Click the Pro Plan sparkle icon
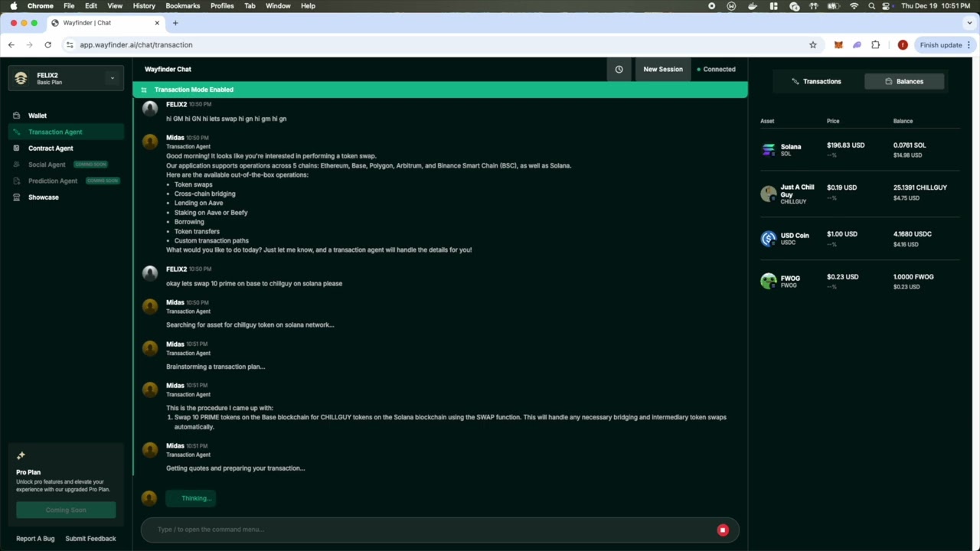The width and height of the screenshot is (980, 551). (x=21, y=456)
